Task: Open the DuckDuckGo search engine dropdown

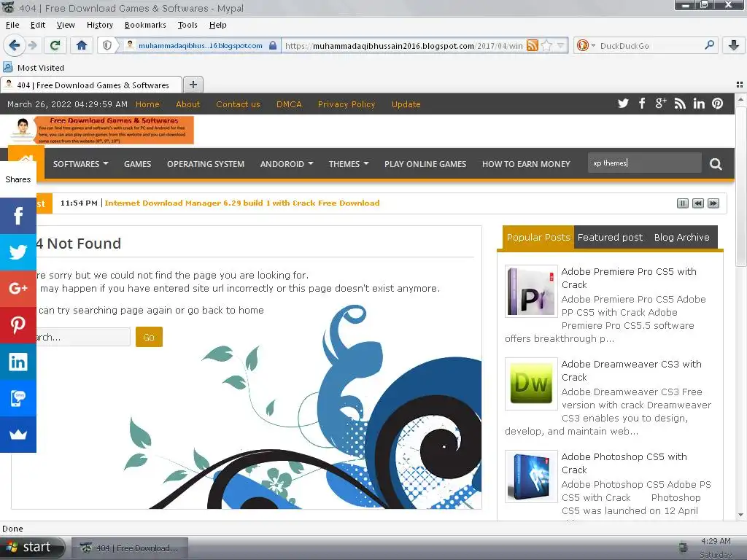Action: [x=586, y=45]
